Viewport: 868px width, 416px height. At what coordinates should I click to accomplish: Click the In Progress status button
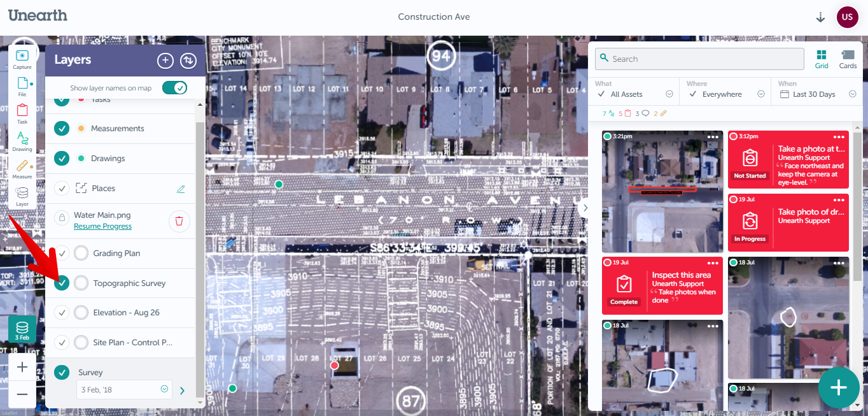click(x=750, y=239)
